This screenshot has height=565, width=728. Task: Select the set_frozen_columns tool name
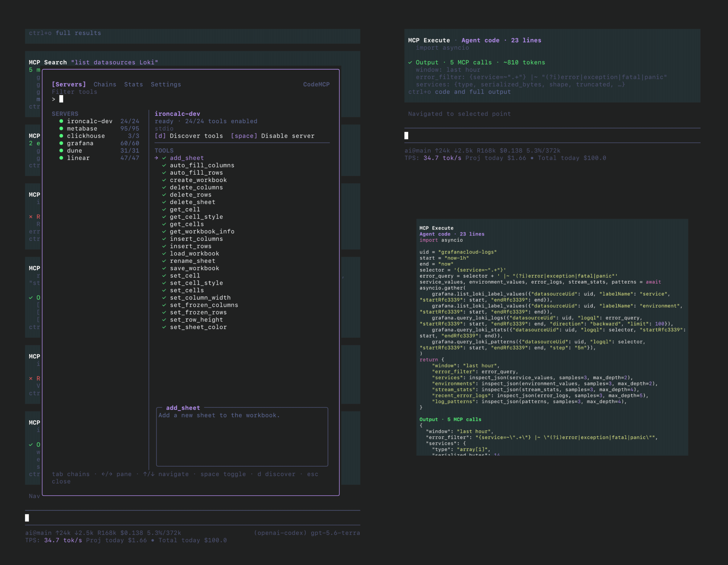tap(204, 305)
